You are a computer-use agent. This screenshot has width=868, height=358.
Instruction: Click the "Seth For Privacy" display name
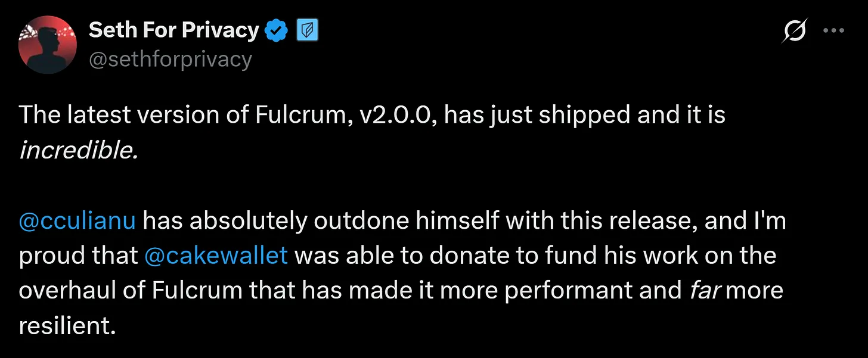[173, 30]
